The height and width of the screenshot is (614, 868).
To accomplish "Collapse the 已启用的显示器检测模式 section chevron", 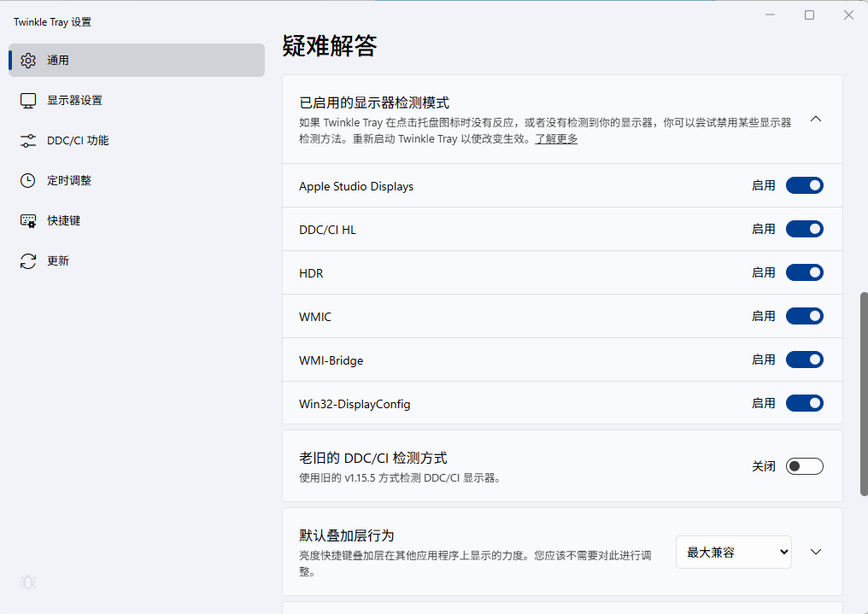I will click(x=815, y=119).
